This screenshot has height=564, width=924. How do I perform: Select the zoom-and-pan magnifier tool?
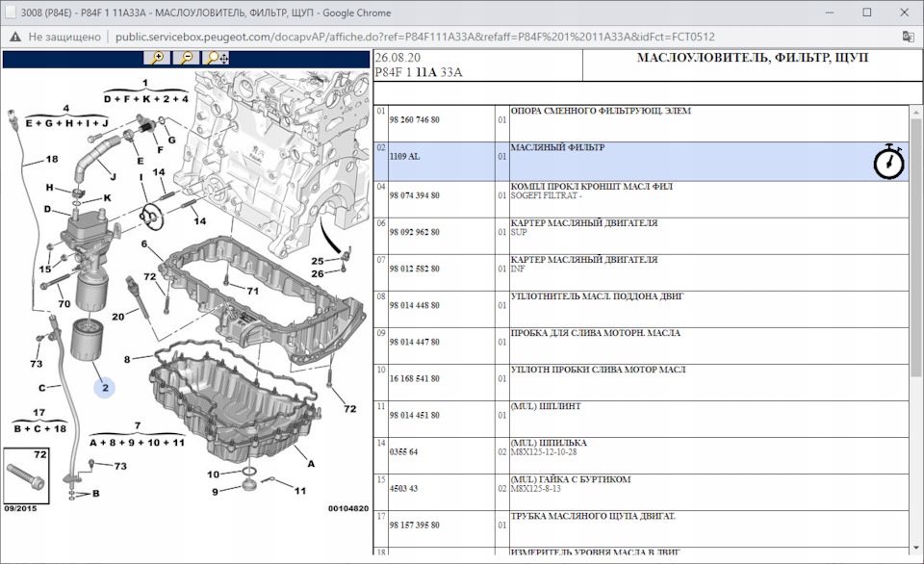218,59
